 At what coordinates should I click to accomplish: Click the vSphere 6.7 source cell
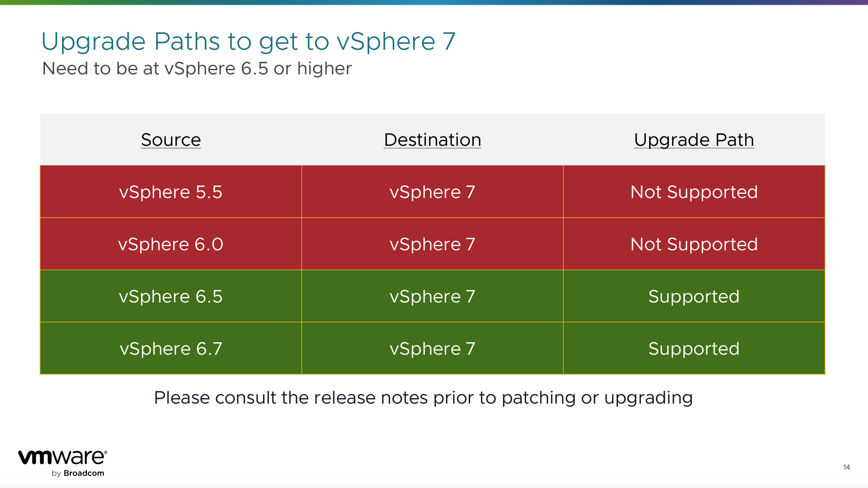(x=171, y=348)
